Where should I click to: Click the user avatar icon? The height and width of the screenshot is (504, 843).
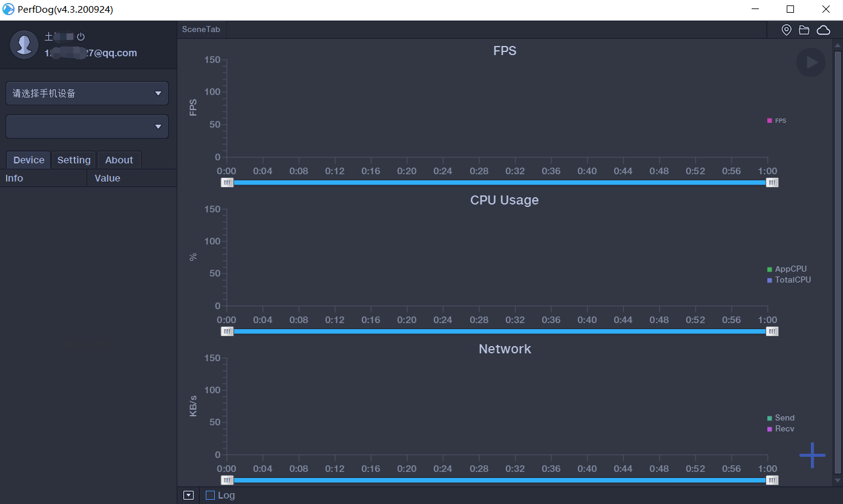(x=24, y=45)
